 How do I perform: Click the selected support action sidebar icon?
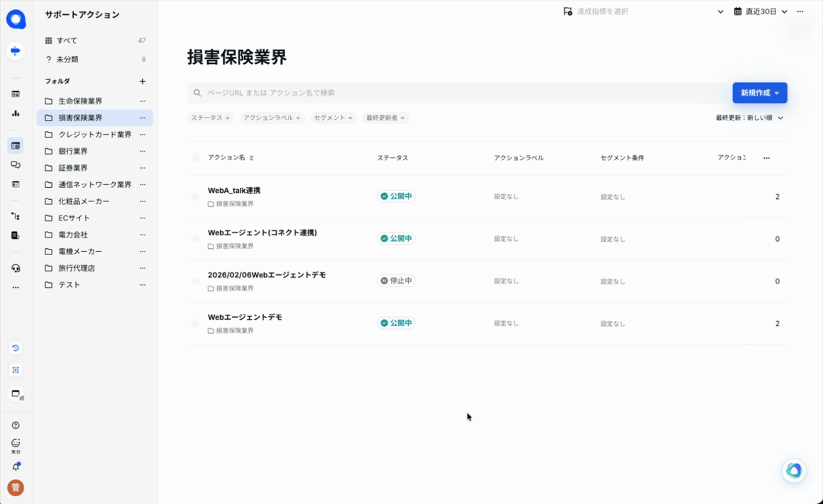click(x=16, y=146)
